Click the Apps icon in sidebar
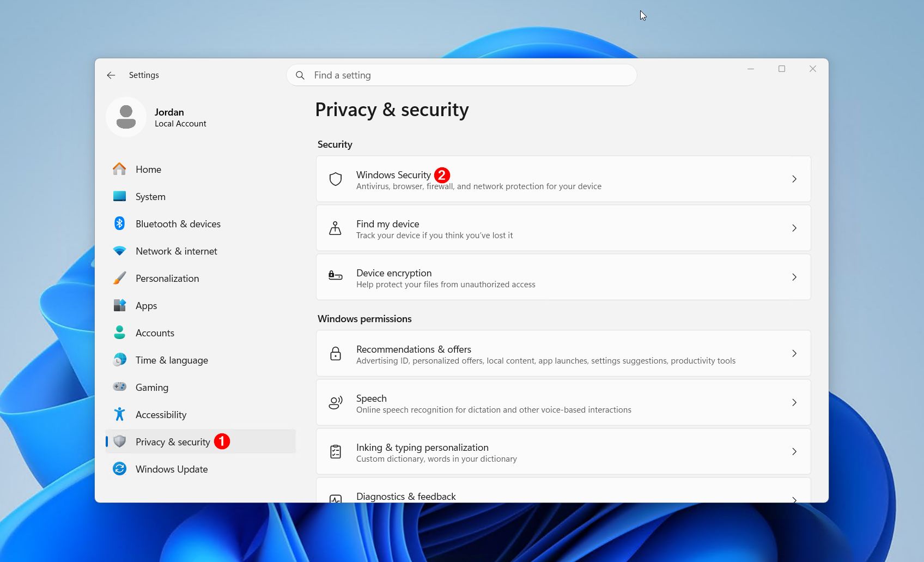The height and width of the screenshot is (562, 924). [x=119, y=305]
